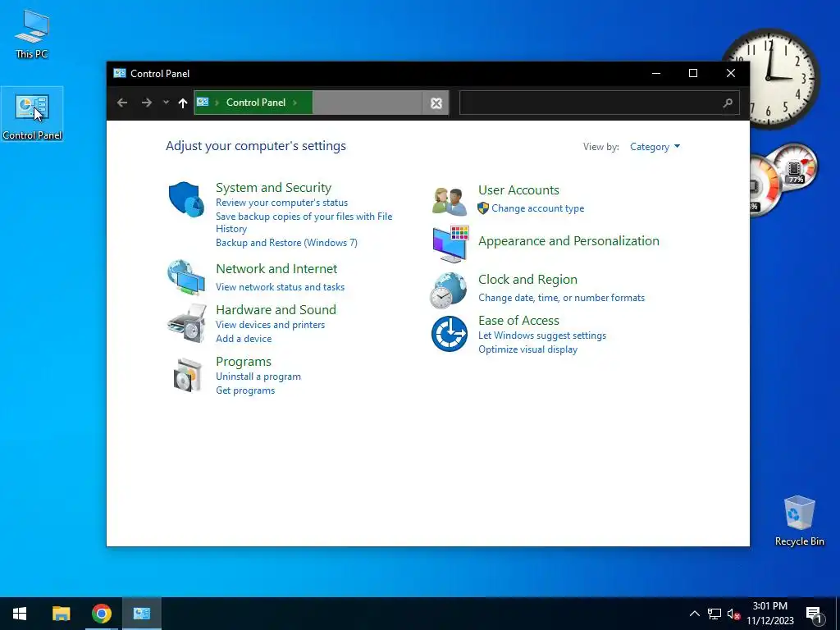Open the Clock and Region globe icon

pyautogui.click(x=449, y=290)
